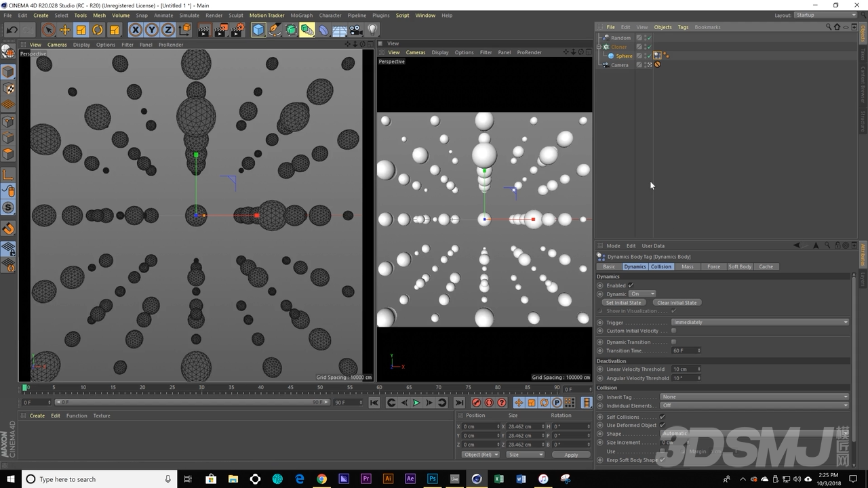Open the green Generators subdivision icon
The width and height of the screenshot is (868, 488).
click(x=291, y=30)
